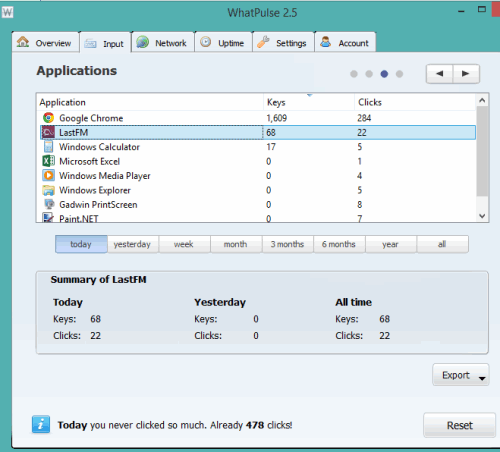500x452 pixels.
Task: Select the year time range
Action: click(x=390, y=244)
